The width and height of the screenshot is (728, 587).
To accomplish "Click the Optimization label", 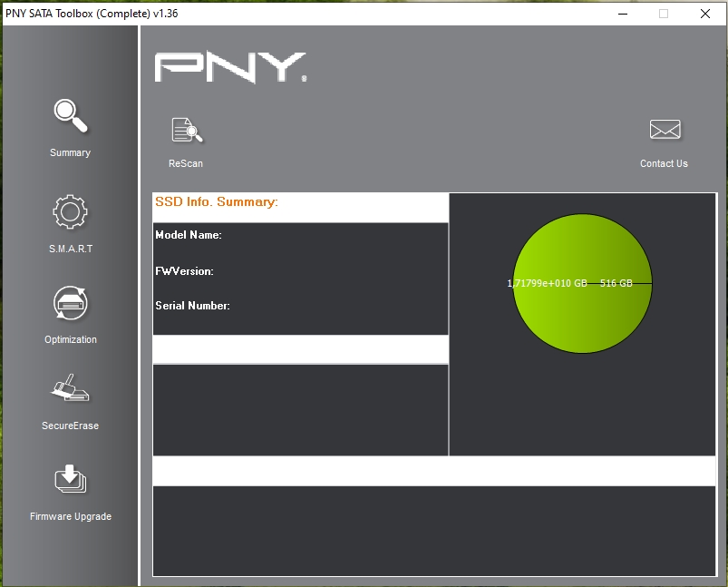I will point(71,339).
